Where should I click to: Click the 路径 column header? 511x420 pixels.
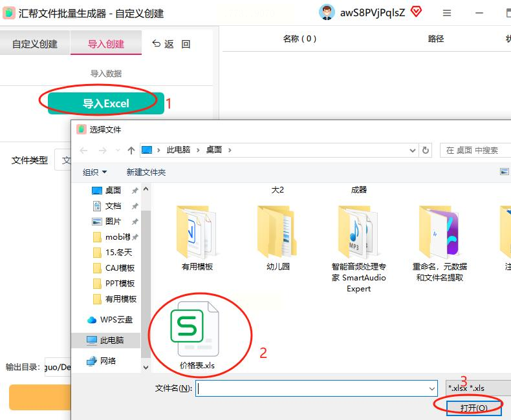pyautogui.click(x=436, y=39)
